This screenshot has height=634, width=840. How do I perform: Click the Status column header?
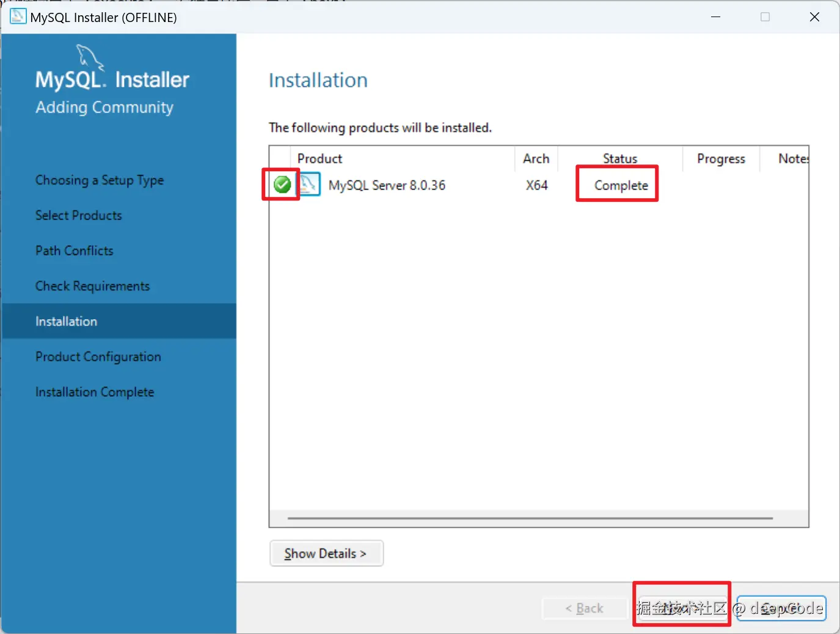click(x=620, y=158)
